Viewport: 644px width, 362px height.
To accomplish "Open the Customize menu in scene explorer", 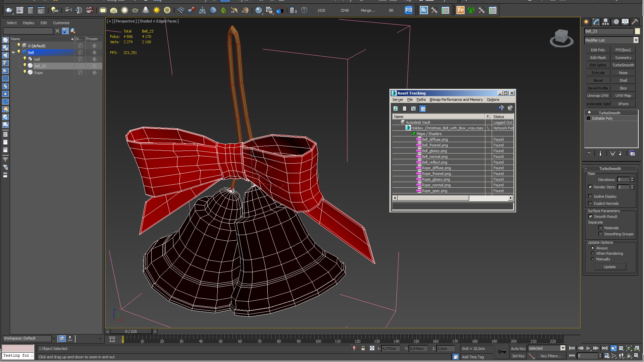I will pyautogui.click(x=61, y=23).
